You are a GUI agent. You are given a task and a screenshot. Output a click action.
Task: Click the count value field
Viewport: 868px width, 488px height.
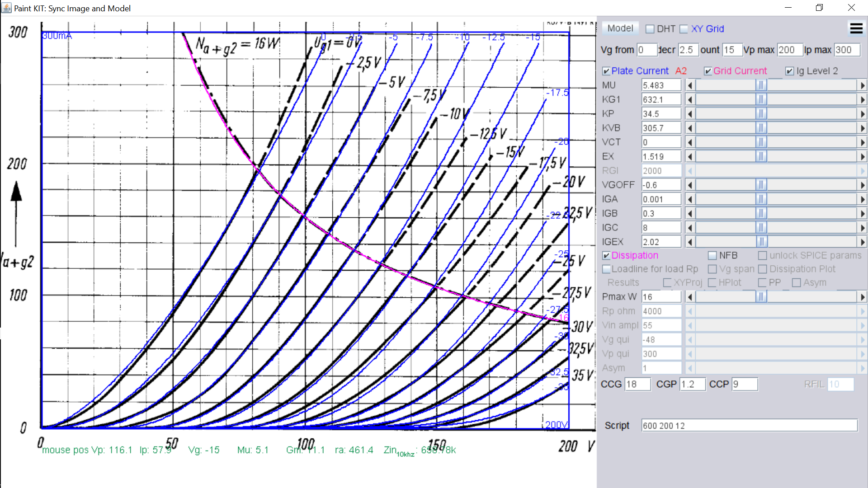[732, 50]
